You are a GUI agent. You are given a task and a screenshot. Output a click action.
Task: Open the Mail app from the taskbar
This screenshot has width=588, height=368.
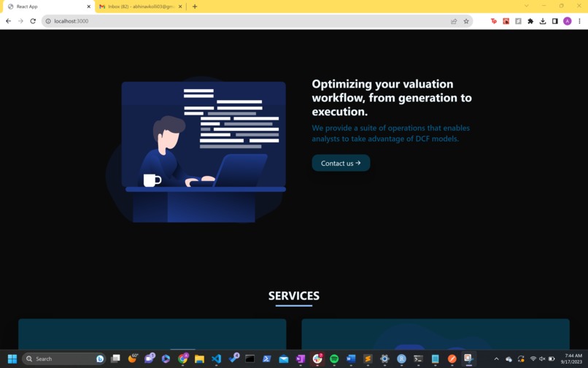(x=284, y=359)
